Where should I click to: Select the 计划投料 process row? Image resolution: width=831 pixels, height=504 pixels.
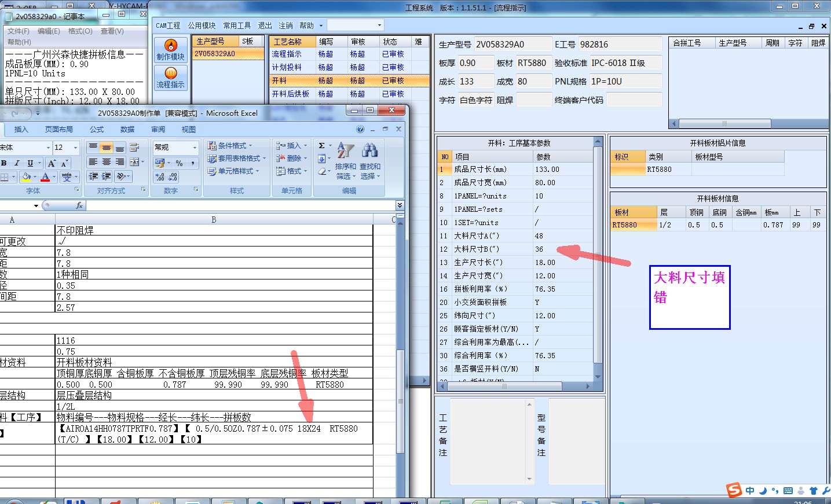(349, 67)
